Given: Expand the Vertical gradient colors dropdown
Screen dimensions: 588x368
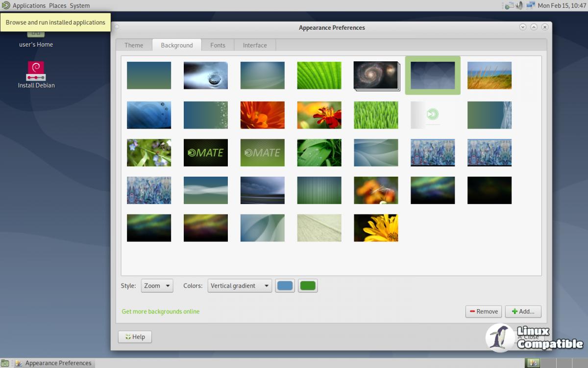Looking at the screenshot, I should (240, 286).
